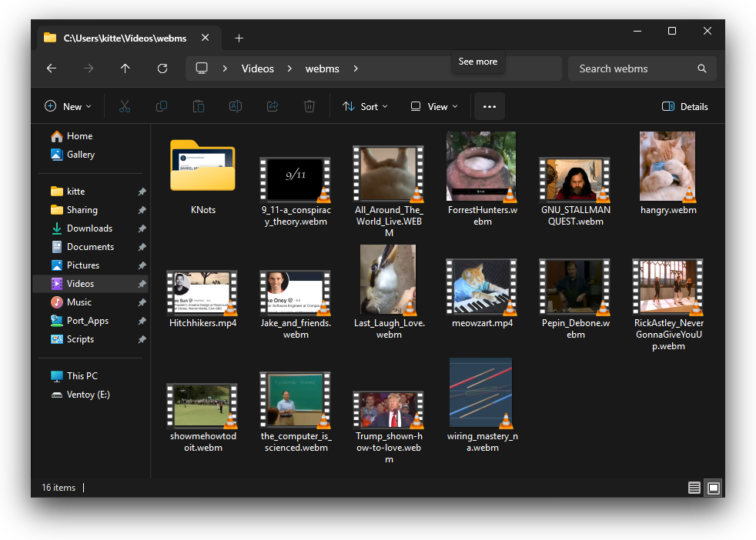This screenshot has width=756, height=540.
Task: Refresh the webms folder
Action: tap(162, 68)
